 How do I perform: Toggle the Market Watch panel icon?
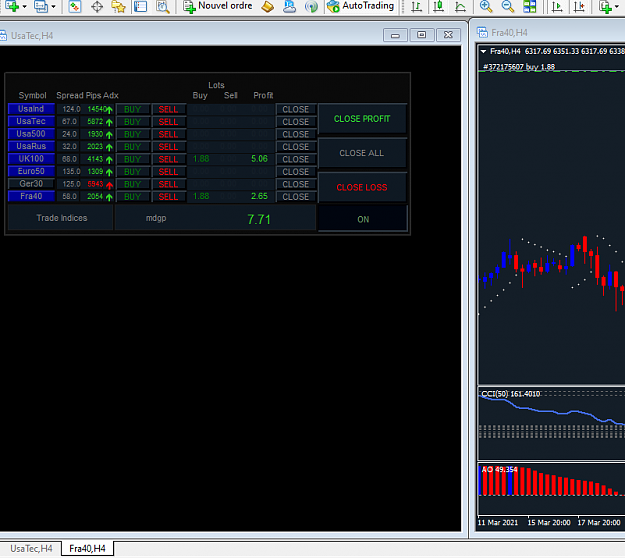click(75, 6)
